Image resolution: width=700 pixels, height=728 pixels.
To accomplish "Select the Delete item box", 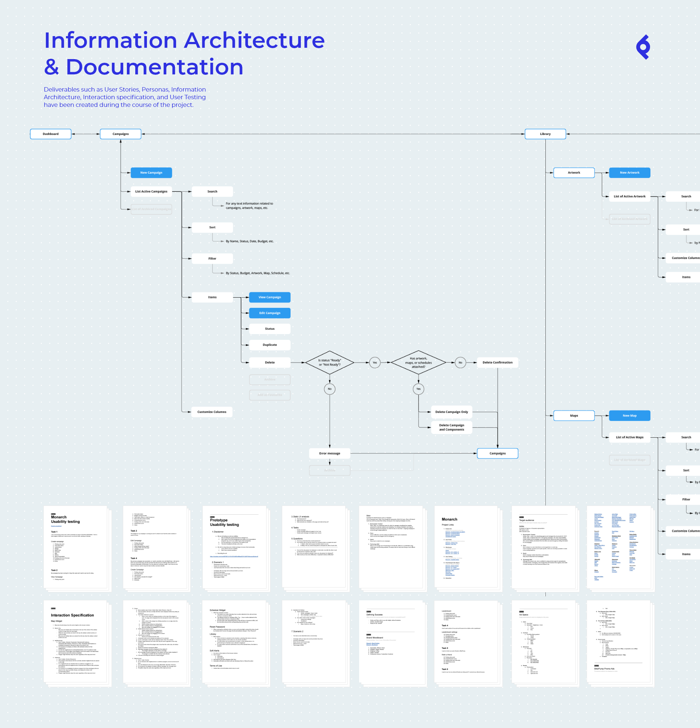I will [x=269, y=363].
